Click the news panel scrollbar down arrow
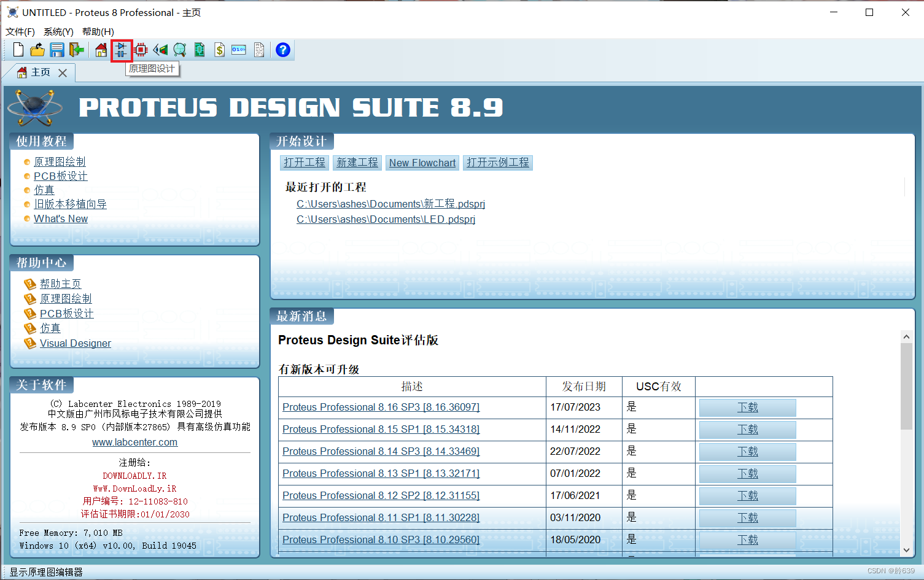Screen dimensions: 924x580 click(x=906, y=550)
